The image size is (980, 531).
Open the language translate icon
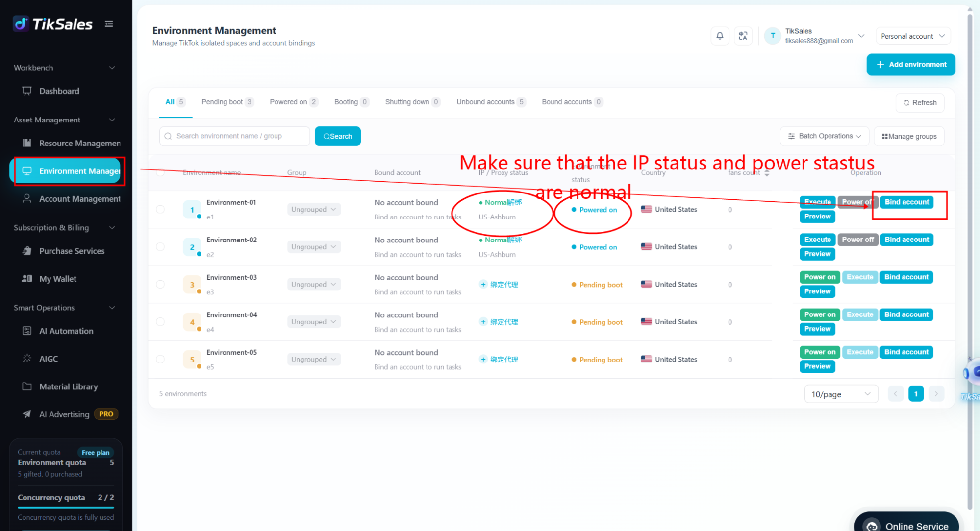(x=743, y=36)
